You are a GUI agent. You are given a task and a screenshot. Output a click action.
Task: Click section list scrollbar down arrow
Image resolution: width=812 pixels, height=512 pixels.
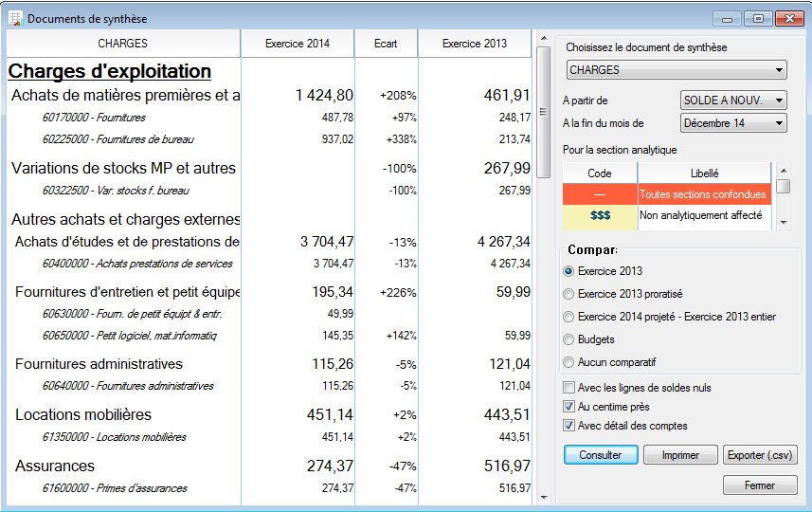784,222
